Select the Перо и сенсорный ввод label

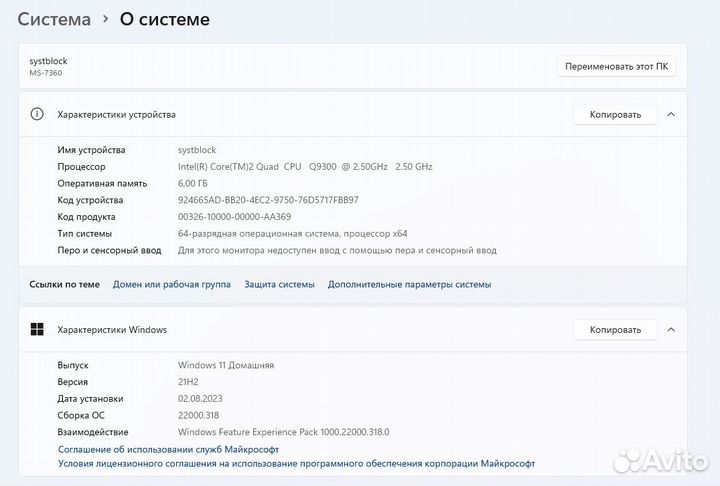(x=109, y=250)
